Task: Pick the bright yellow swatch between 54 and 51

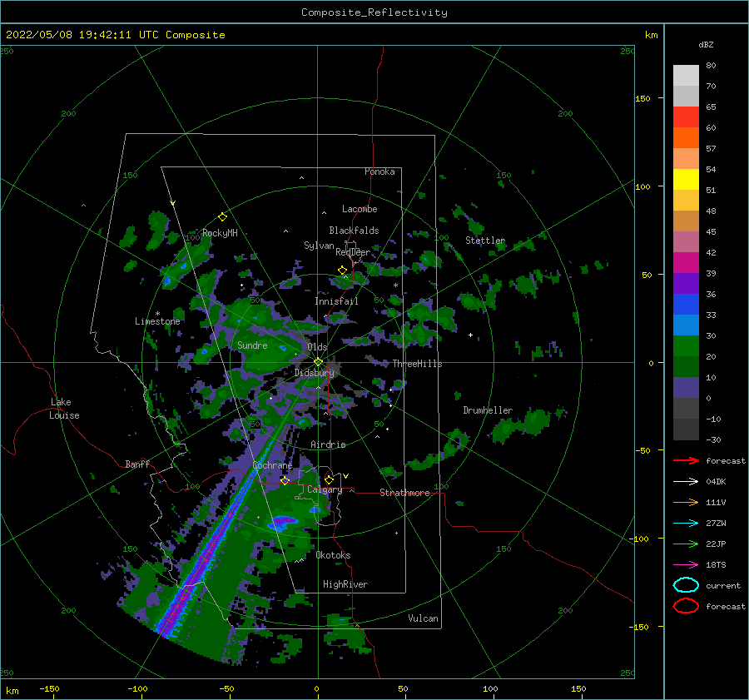Action: coord(686,179)
